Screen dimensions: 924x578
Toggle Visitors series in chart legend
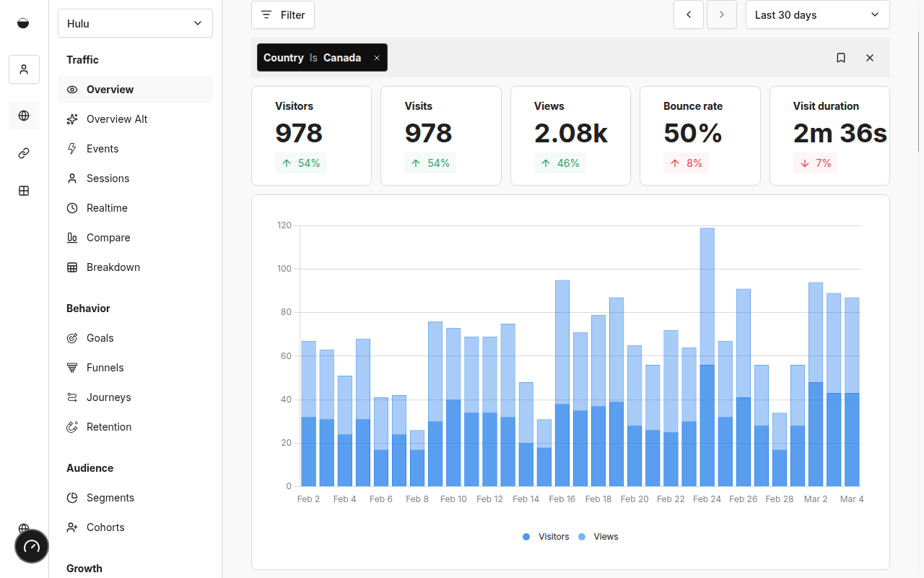coord(546,537)
